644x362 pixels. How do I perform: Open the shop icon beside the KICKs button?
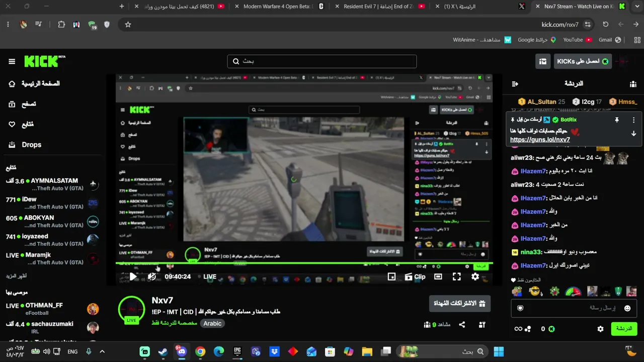[x=543, y=61]
